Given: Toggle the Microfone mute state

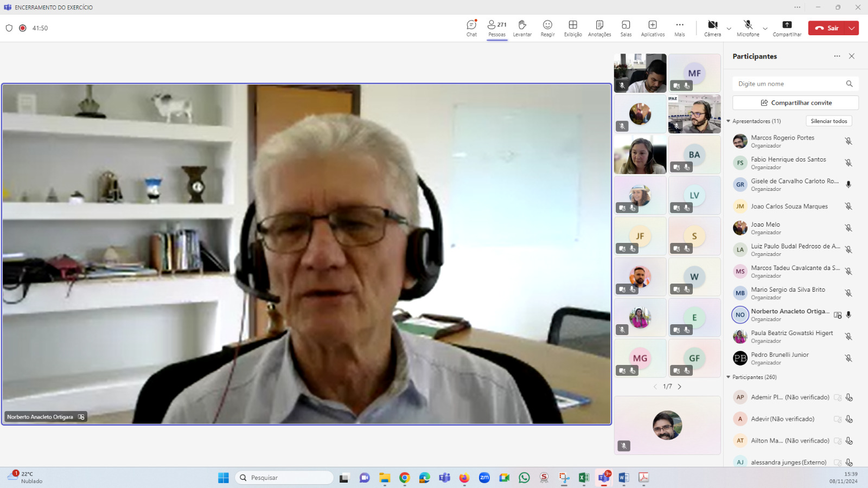Looking at the screenshot, I should click(748, 28).
